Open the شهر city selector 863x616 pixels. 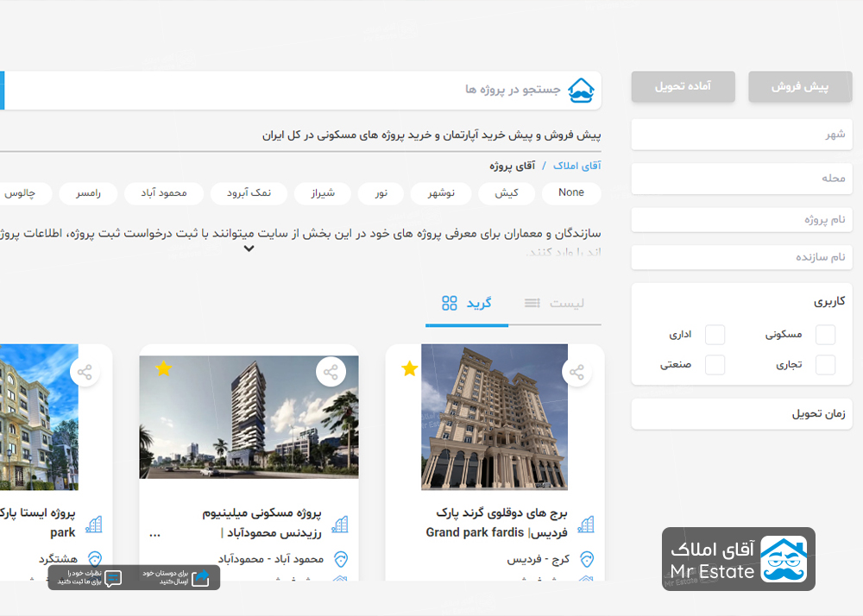click(741, 135)
